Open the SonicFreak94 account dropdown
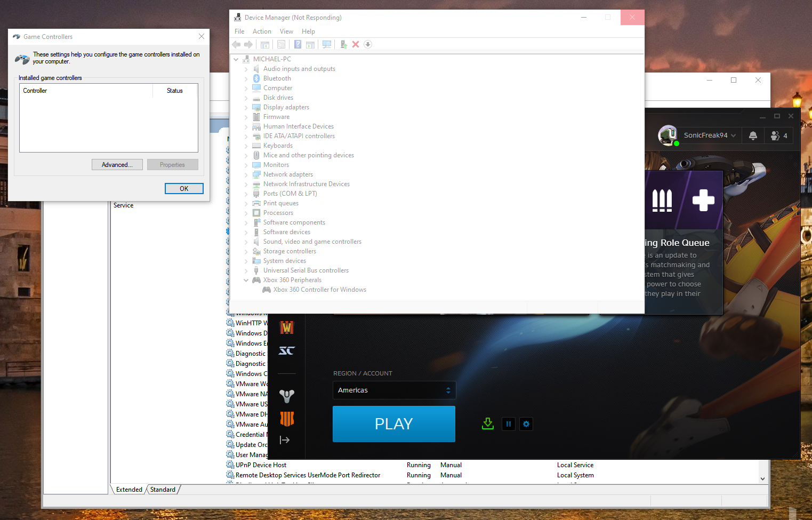This screenshot has width=812, height=520. (x=710, y=135)
